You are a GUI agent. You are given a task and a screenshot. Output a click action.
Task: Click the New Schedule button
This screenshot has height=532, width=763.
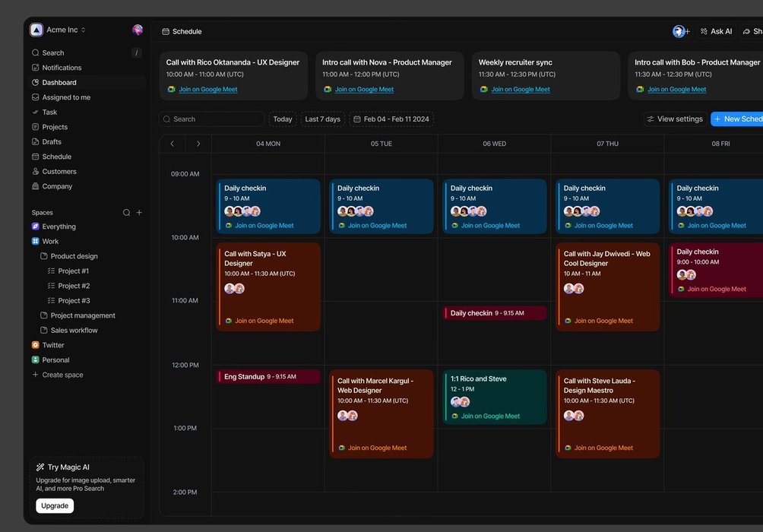[x=737, y=119]
